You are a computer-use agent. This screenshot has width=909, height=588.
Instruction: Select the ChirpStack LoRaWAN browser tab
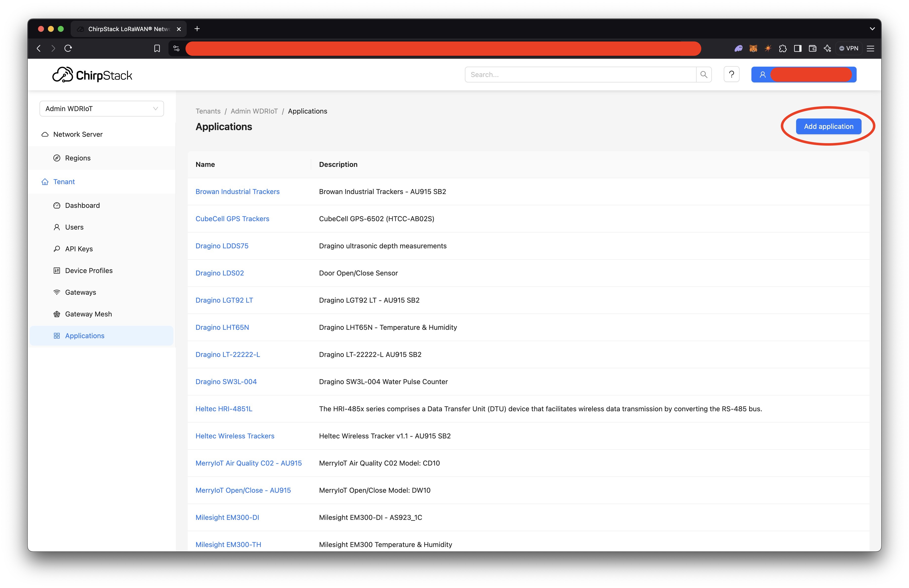(128, 29)
